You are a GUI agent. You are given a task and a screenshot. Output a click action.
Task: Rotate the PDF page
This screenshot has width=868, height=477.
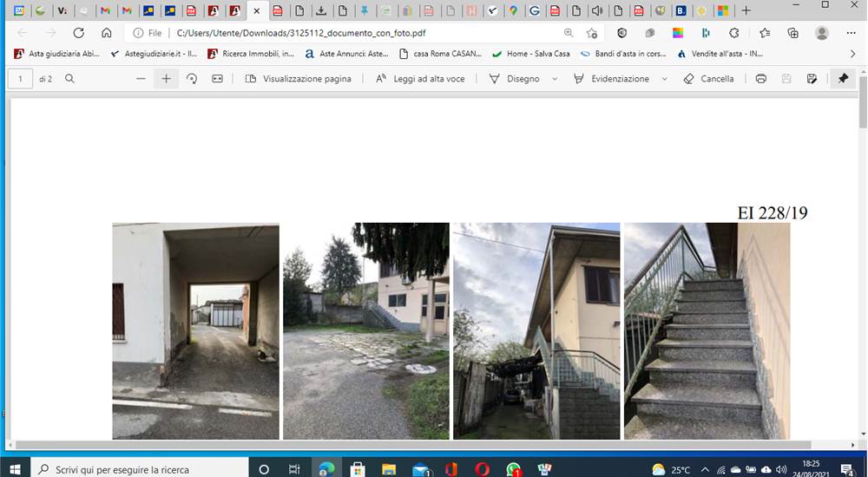pyautogui.click(x=192, y=79)
